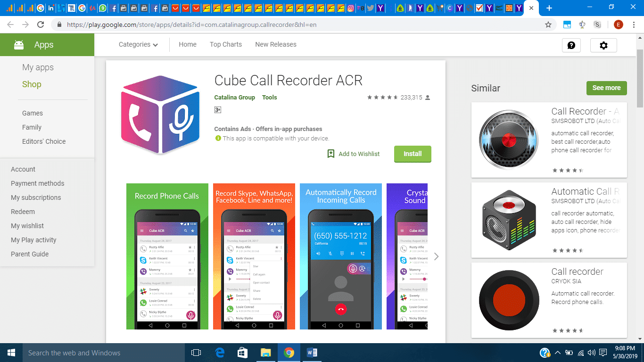Open My subscriptions

point(36,197)
